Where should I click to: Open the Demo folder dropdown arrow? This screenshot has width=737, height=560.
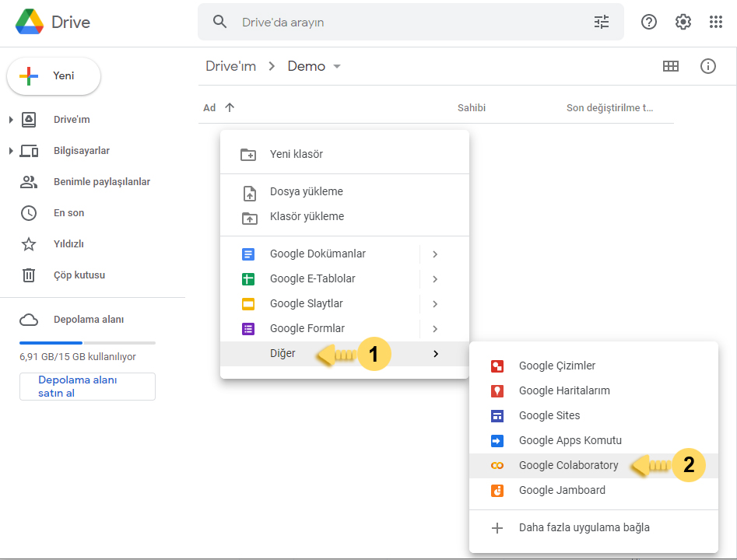click(x=336, y=67)
